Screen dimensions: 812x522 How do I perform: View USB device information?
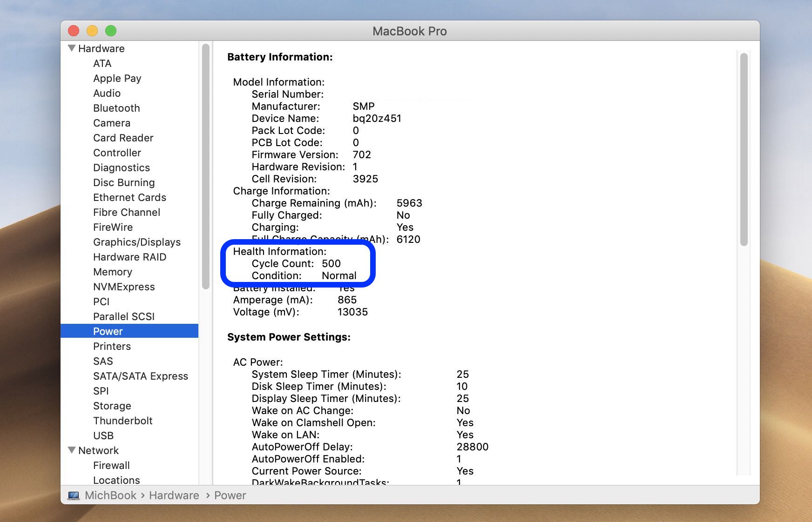click(x=103, y=435)
